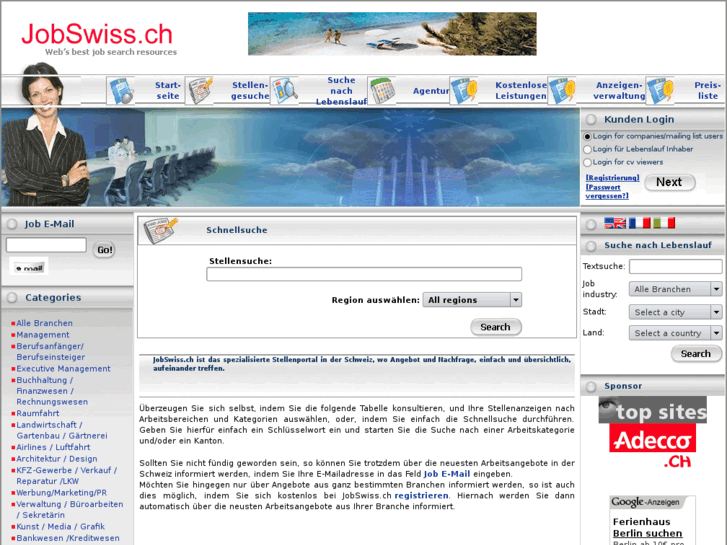Open Kostenlose Leistungen menu item
The height and width of the screenshot is (545, 727).
[521, 90]
